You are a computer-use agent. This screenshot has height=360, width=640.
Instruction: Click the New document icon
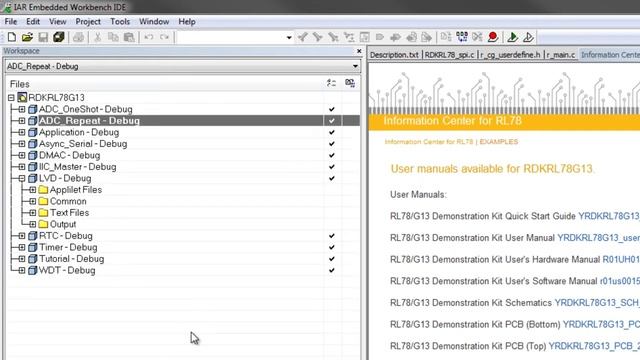click(x=12, y=37)
